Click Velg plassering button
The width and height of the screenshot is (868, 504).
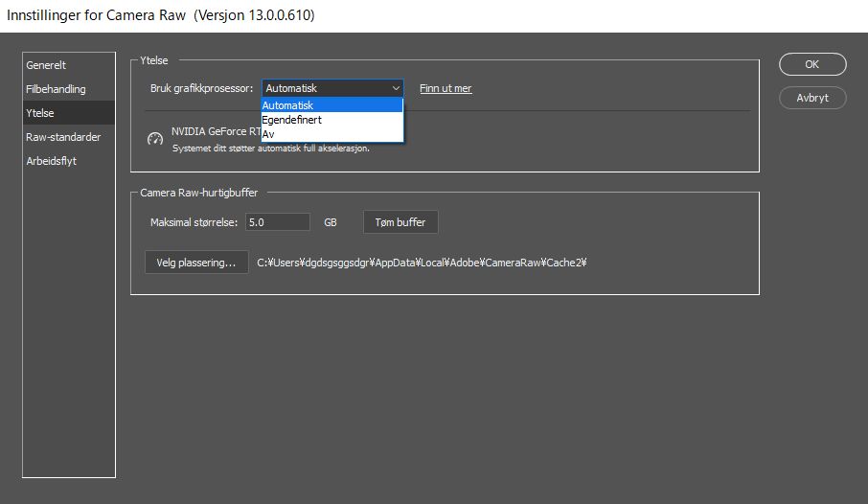[196, 263]
